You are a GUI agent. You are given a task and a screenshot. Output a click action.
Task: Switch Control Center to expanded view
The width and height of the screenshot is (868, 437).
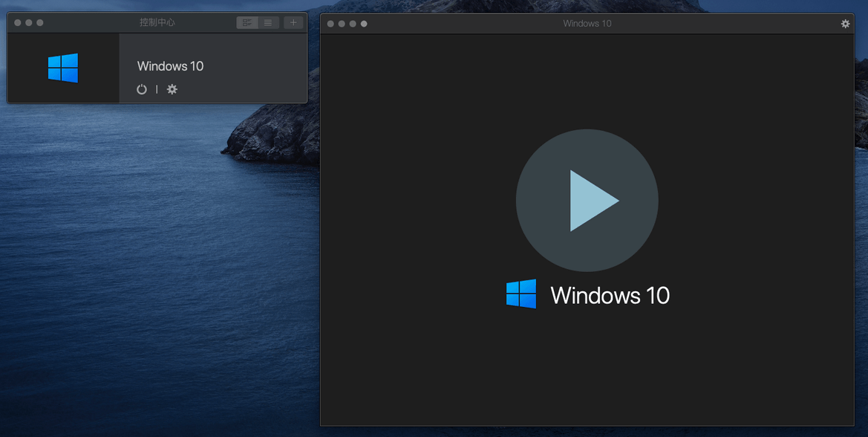247,23
